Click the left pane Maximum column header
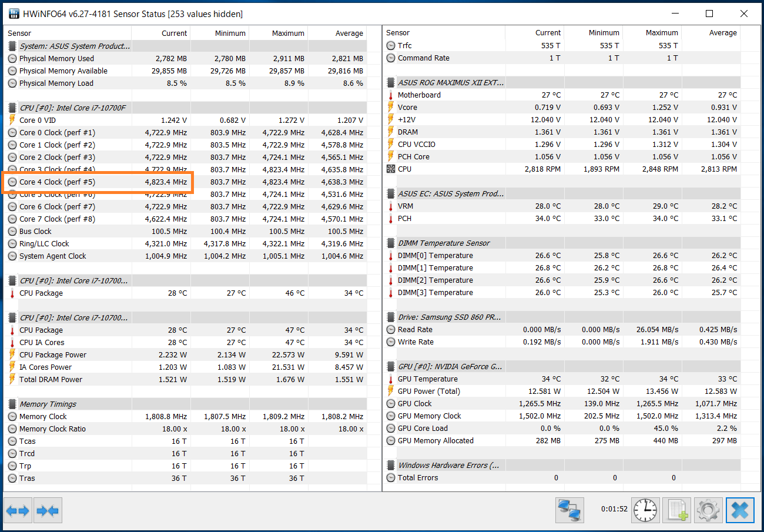The height and width of the screenshot is (532, 764). click(279, 33)
